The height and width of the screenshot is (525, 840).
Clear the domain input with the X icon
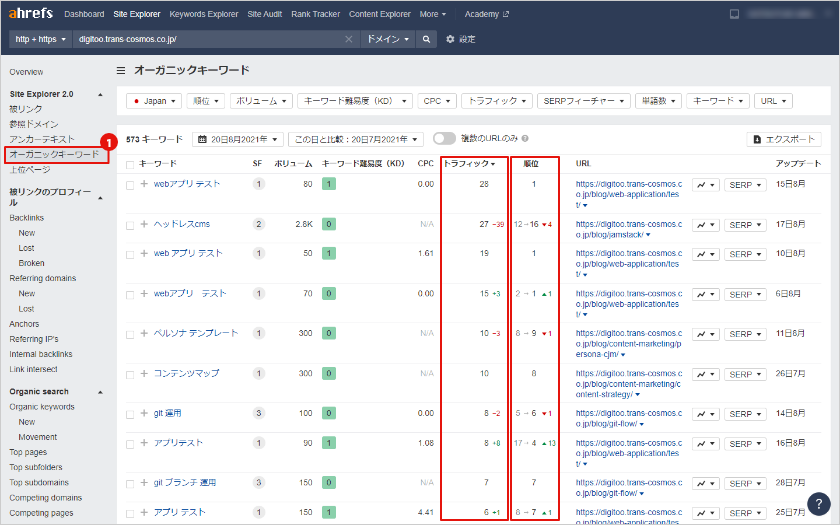tap(349, 39)
